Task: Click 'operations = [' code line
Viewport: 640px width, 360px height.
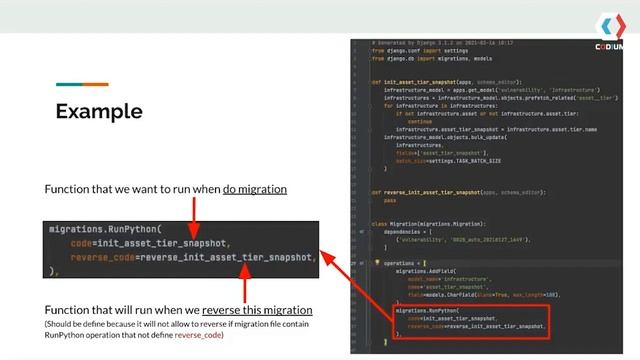Action: tap(405, 263)
